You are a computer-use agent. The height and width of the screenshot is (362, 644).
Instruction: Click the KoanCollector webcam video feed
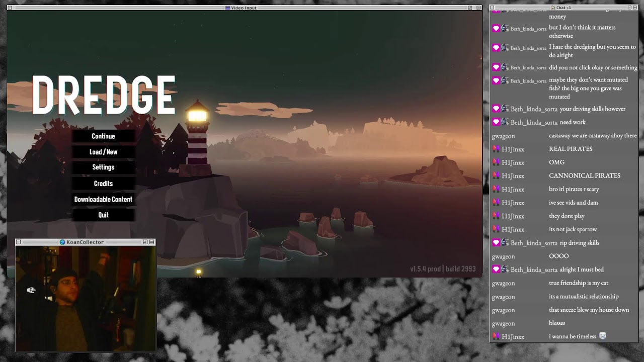coord(86,298)
